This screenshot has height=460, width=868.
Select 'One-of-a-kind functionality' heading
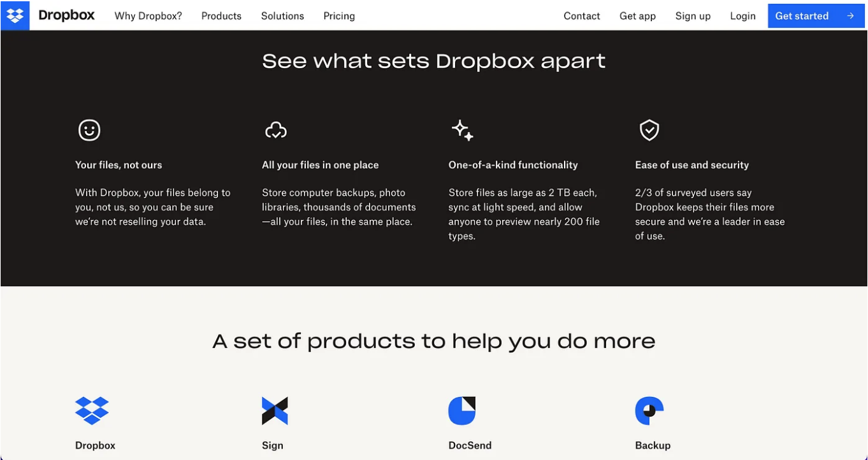click(x=513, y=165)
